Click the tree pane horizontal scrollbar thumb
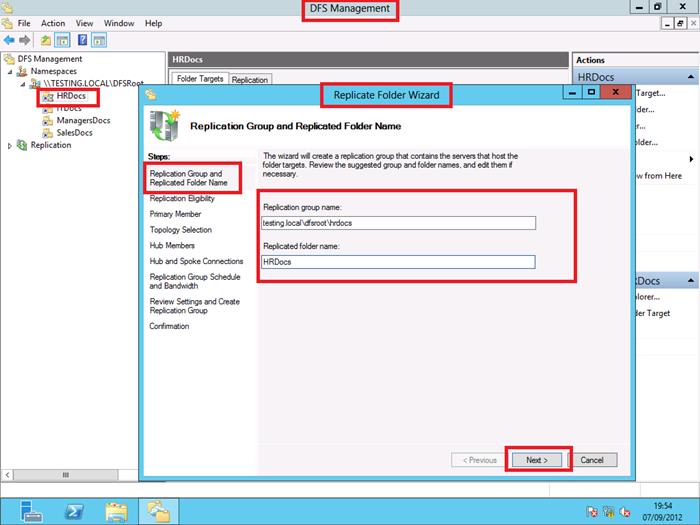 [66, 475]
